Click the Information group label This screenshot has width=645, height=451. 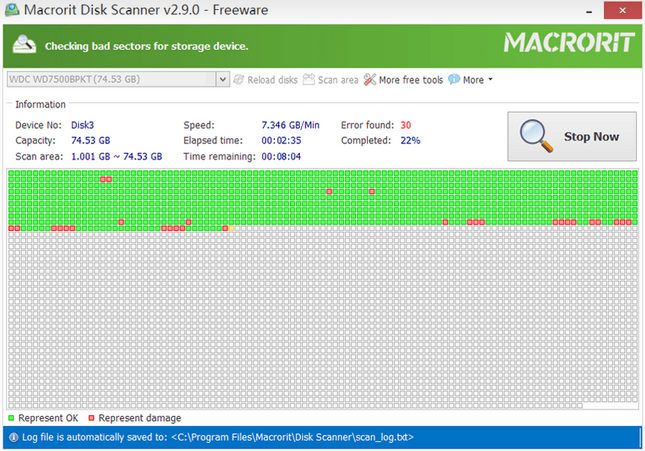[x=40, y=105]
